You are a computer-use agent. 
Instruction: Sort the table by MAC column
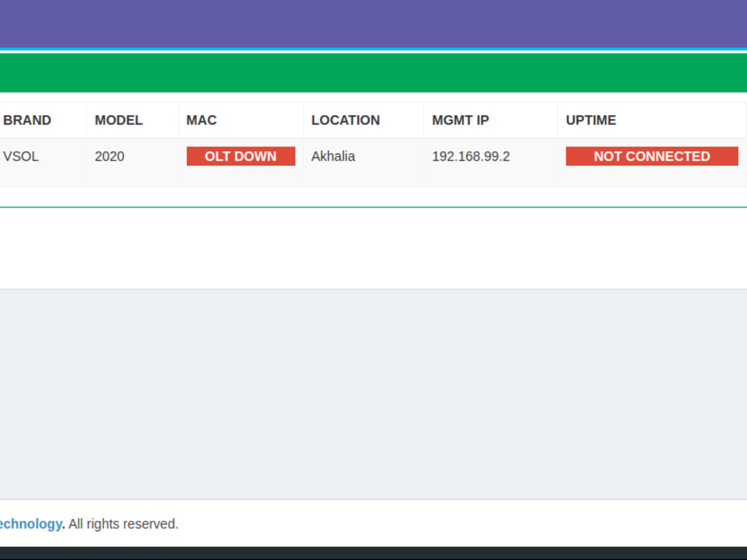pos(201,119)
